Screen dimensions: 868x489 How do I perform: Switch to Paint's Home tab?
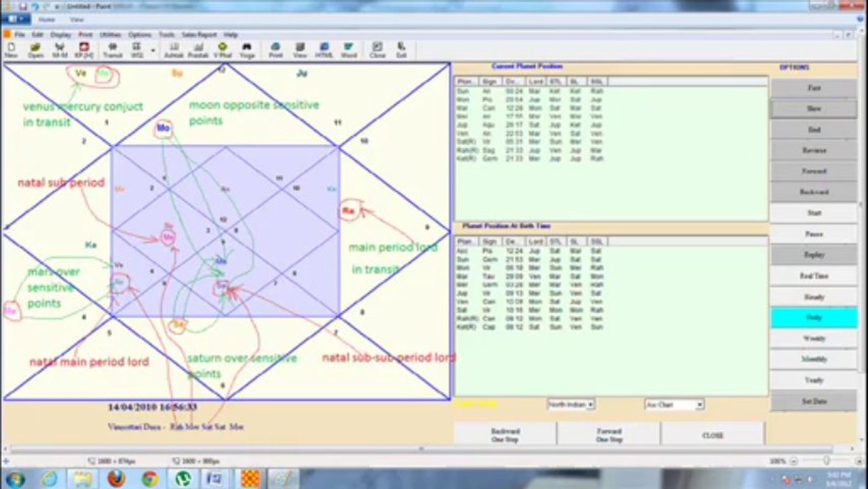pyautogui.click(x=47, y=20)
